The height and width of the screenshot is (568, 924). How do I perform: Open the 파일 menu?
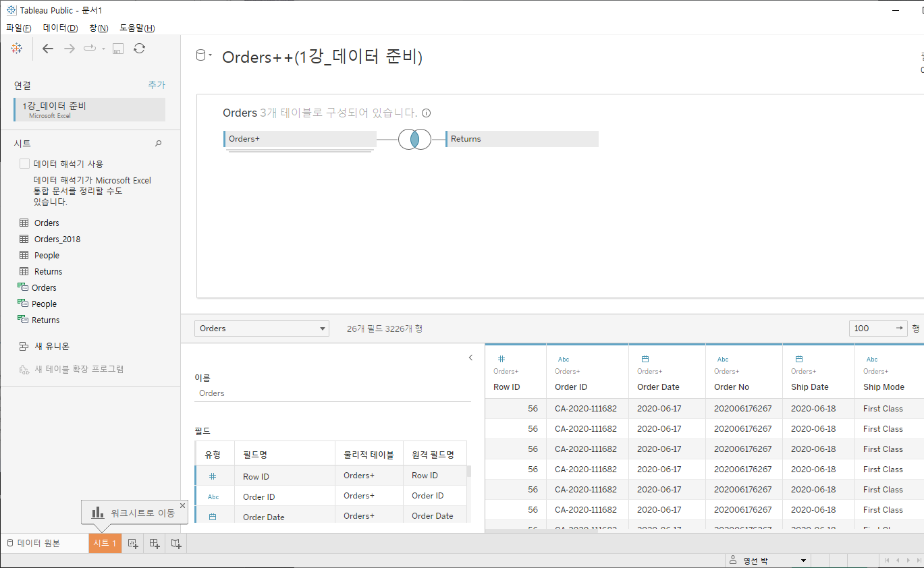click(19, 28)
